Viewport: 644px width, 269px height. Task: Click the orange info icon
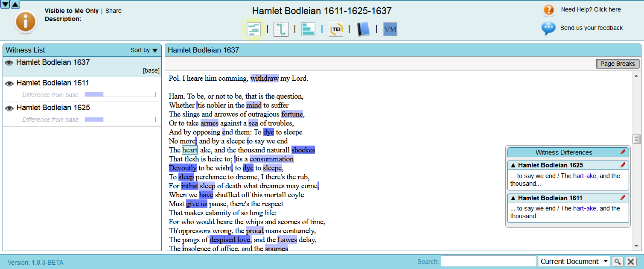click(25, 22)
